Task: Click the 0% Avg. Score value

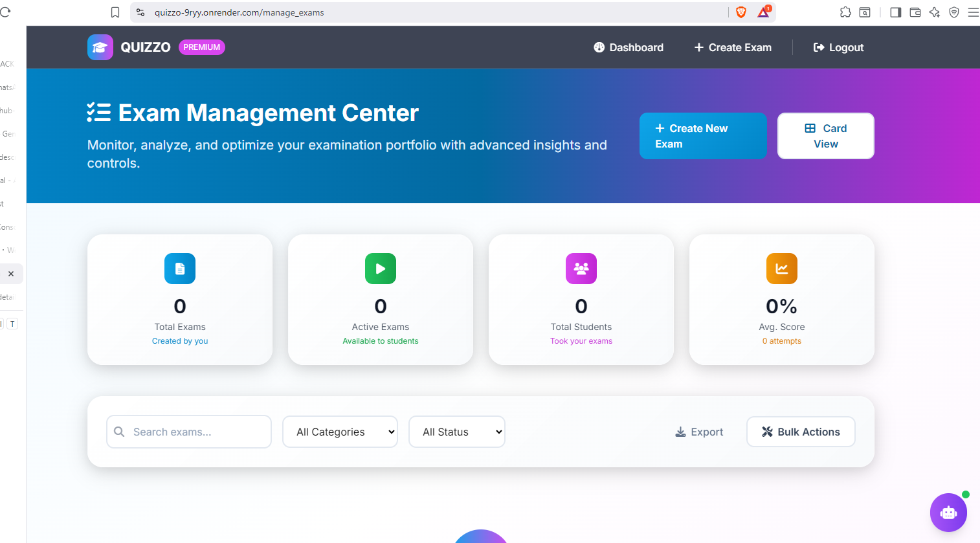Action: click(782, 306)
